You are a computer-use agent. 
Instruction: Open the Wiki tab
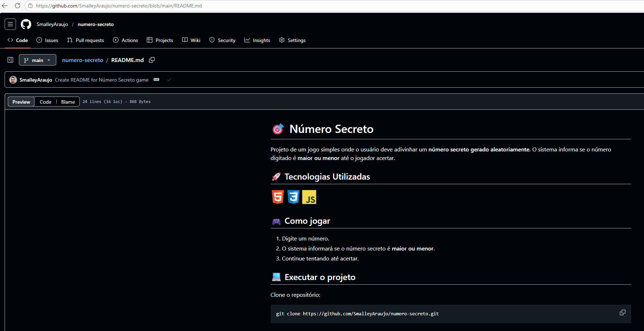coord(191,40)
